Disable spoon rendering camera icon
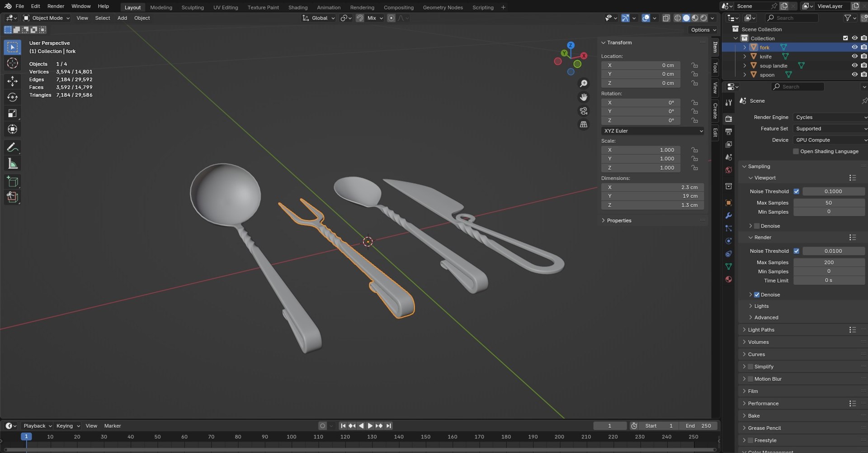868x453 pixels. coord(863,75)
